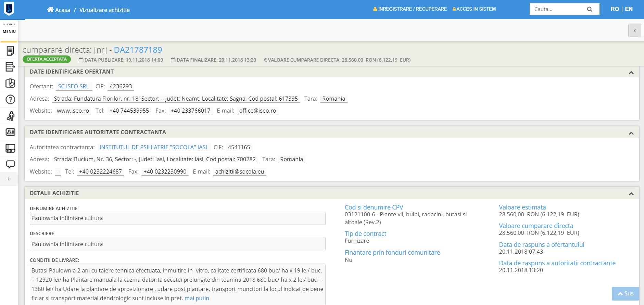Click CIF value 4541165
This screenshot has width=644, height=305.
(x=239, y=147)
